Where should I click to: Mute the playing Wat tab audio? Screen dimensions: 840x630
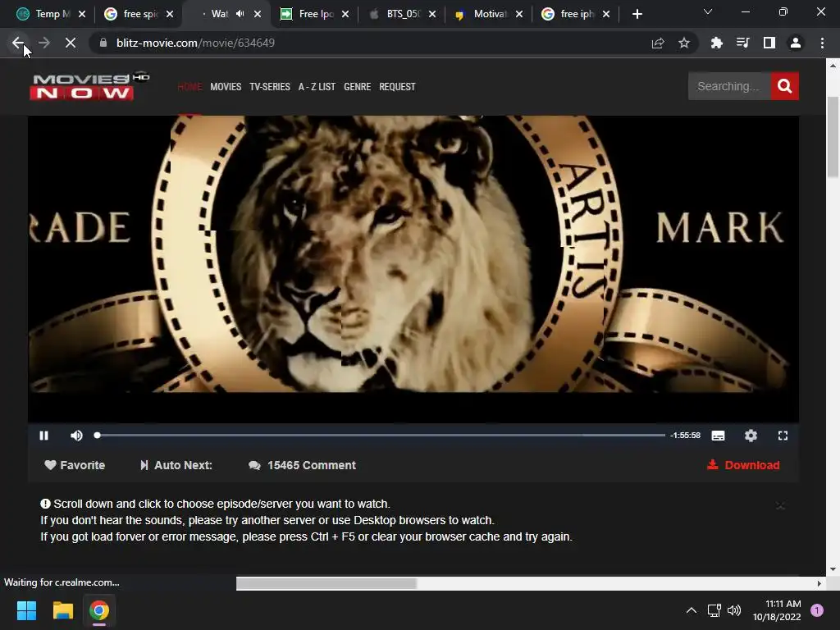point(240,14)
